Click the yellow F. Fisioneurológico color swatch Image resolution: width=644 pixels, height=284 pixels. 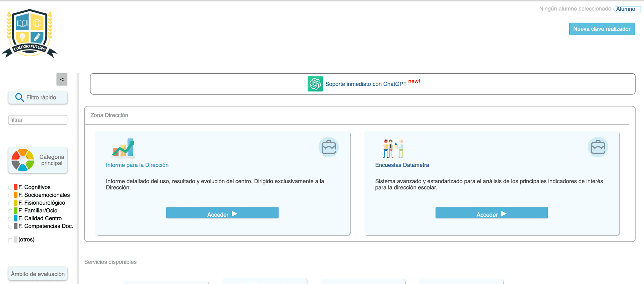point(15,203)
